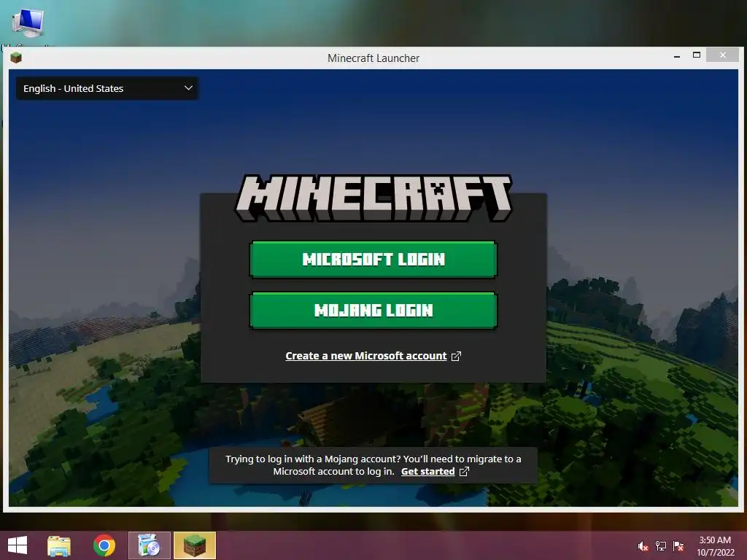Select the My Computer desktop icon
Viewport: 747px width, 560px height.
[x=28, y=23]
